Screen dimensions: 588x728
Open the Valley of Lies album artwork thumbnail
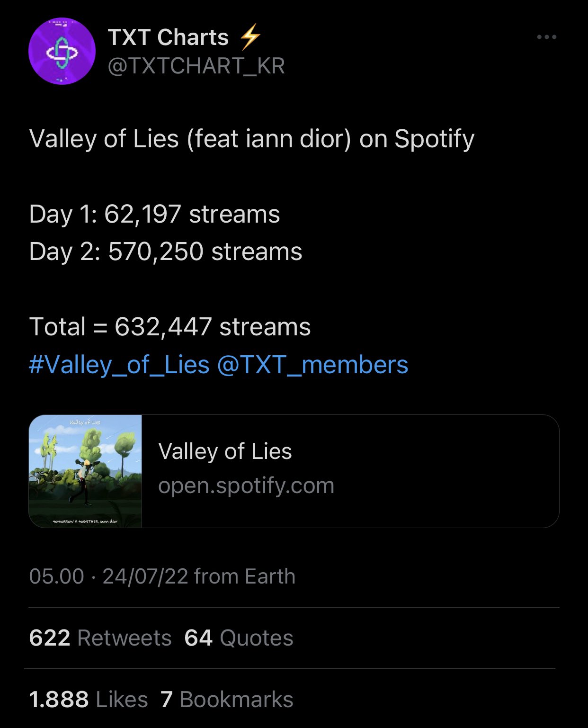coord(86,471)
